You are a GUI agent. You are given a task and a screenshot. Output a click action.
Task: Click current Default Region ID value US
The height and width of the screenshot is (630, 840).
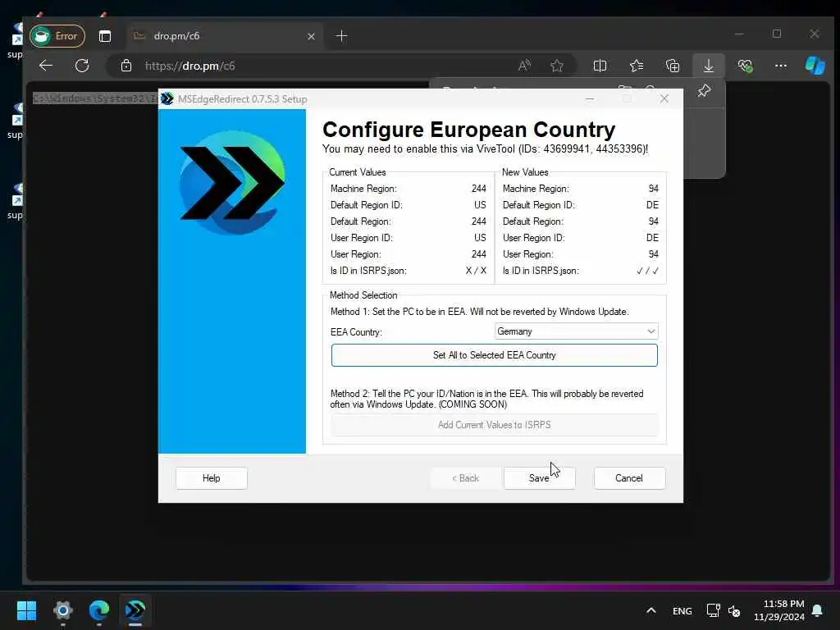[480, 205]
